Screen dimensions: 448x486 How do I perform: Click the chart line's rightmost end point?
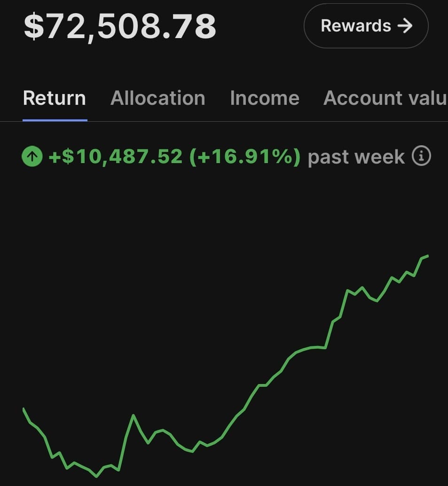(427, 256)
